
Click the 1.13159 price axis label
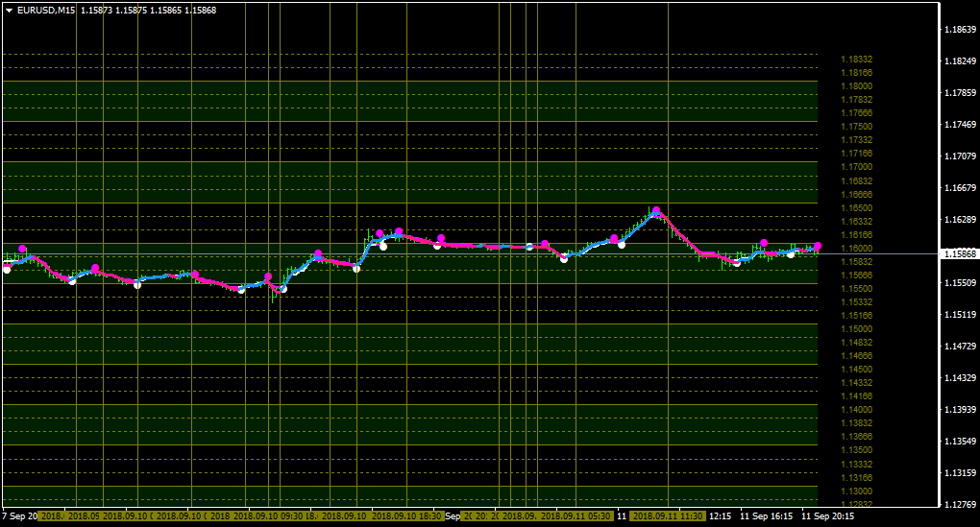pos(960,473)
